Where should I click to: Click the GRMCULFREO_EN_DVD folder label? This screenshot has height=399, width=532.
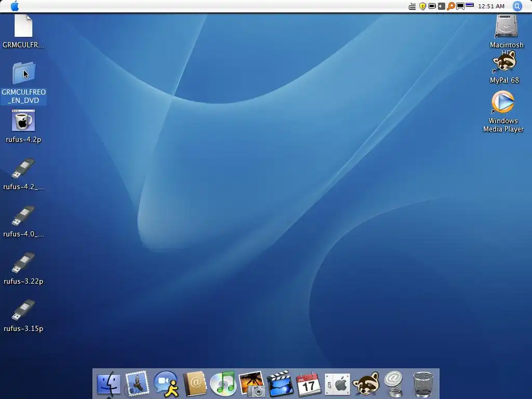(x=23, y=96)
